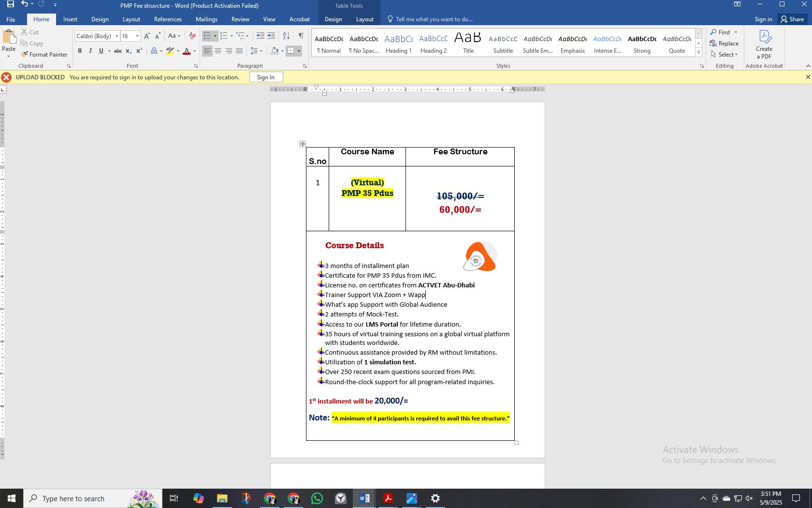Click Sign in at top right
812x508 pixels.
tap(763, 19)
